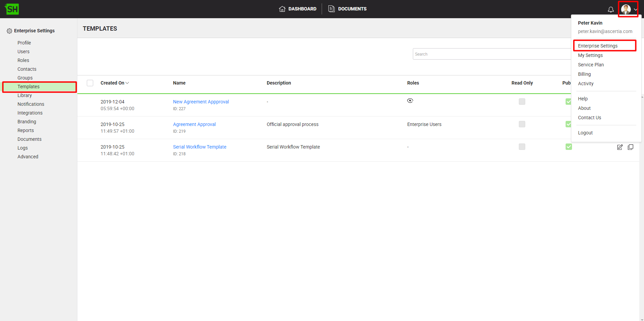This screenshot has height=321, width=644.
Task: Click the Enterprise Settings gear icon
Action: 9,31
